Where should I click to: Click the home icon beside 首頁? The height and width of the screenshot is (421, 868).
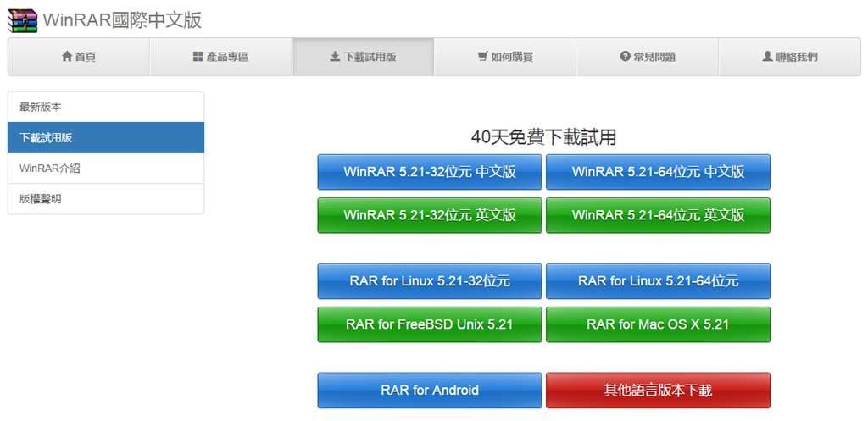[x=67, y=57]
